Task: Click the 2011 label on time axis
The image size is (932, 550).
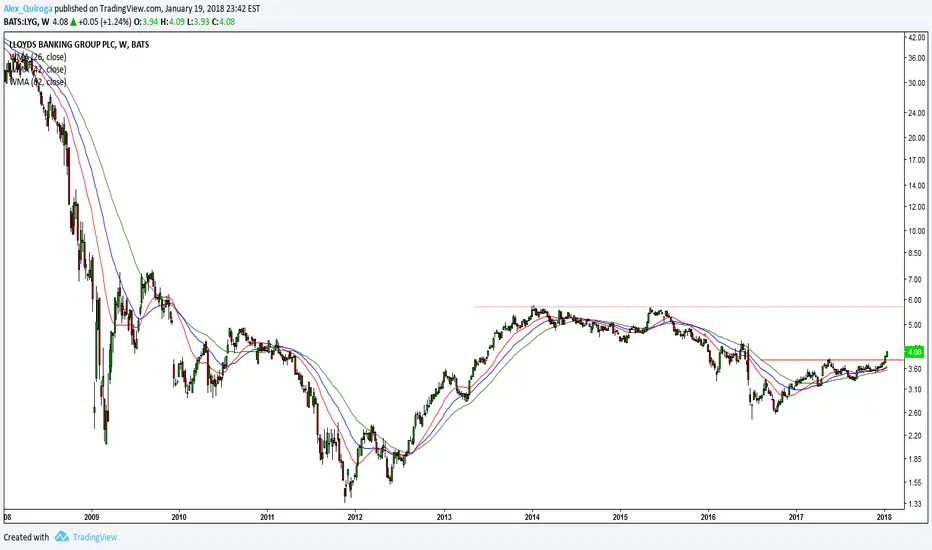Action: pos(267,517)
